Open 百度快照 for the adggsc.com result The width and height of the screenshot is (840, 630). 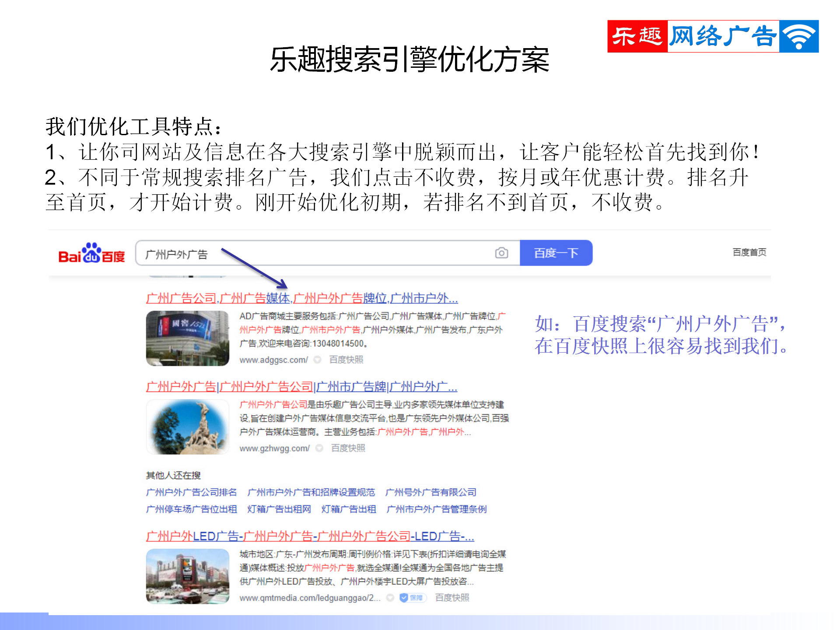coord(346,360)
